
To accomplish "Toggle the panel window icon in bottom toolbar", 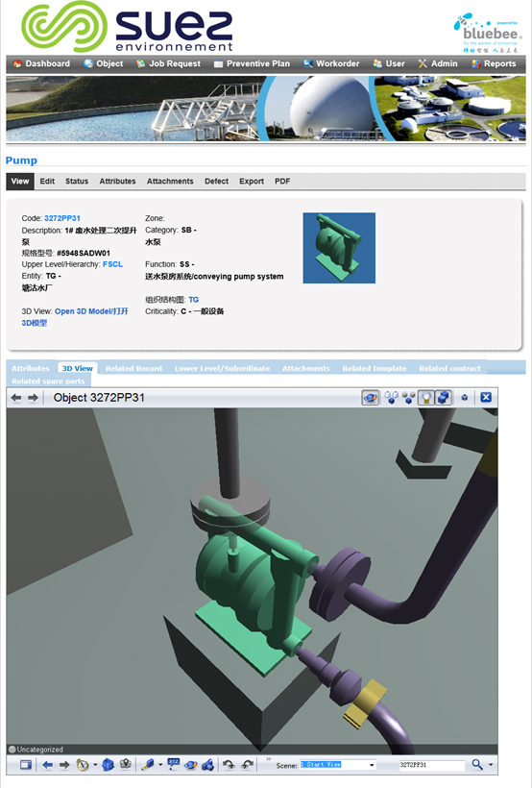I will (x=26, y=765).
